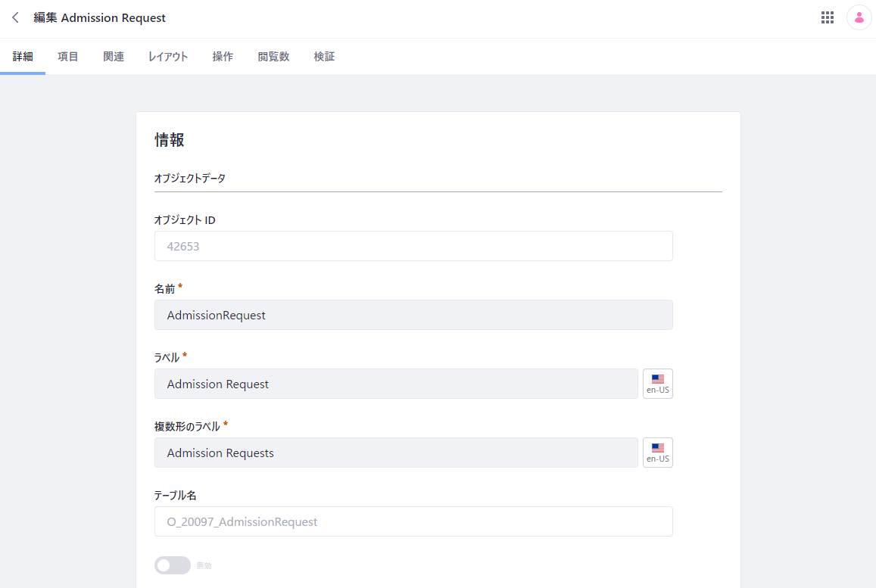Open the pink user avatar menu
The image size is (876, 588).
pyautogui.click(x=859, y=18)
